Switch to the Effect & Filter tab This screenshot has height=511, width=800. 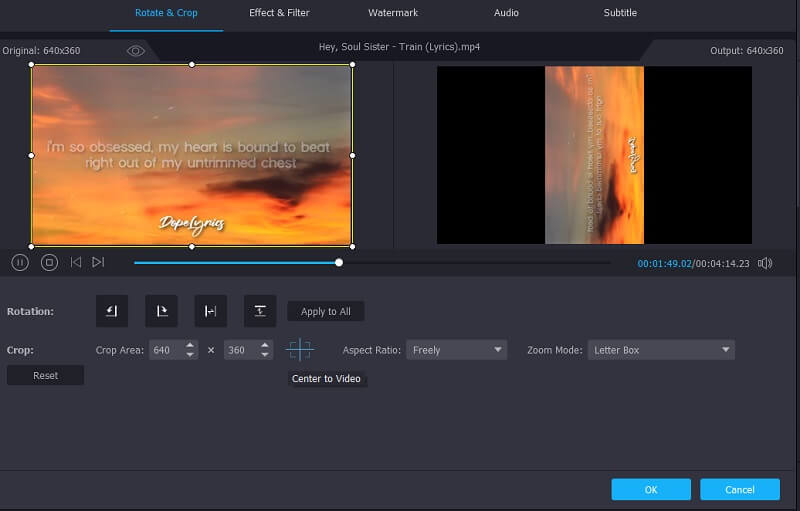[279, 13]
